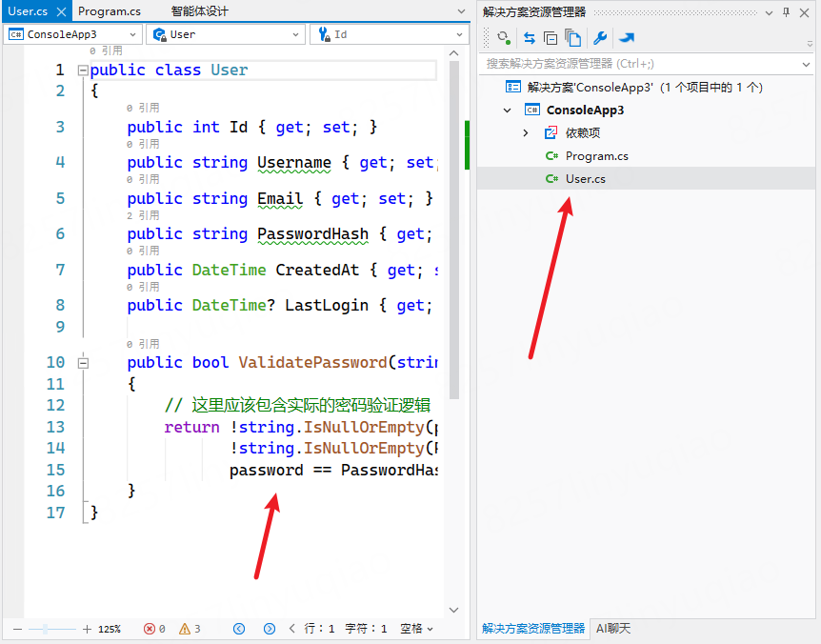
Task: Close the Solution Explorer panel
Action: pos(804,12)
